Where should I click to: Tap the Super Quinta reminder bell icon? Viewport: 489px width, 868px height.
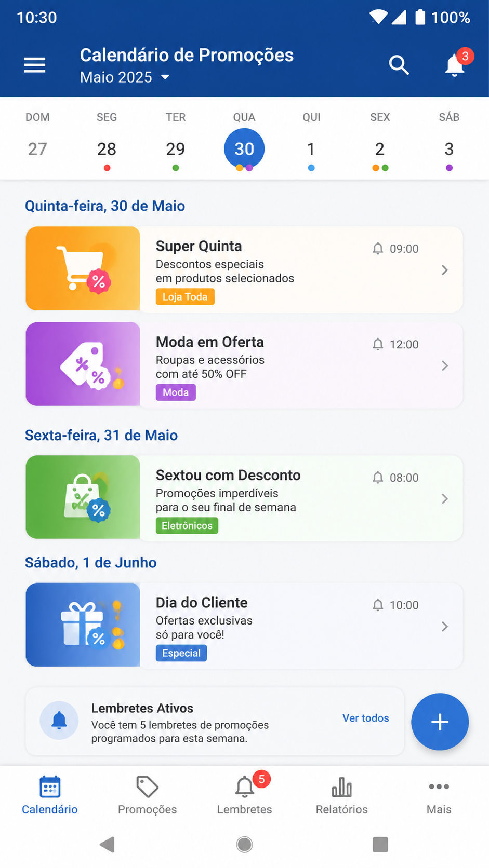(378, 249)
